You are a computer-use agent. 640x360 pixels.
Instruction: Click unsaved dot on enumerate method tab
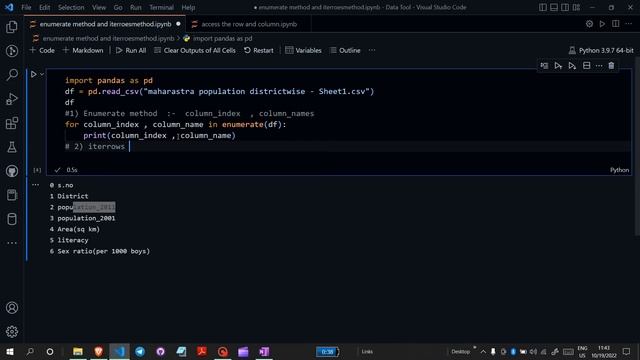[x=178, y=24]
